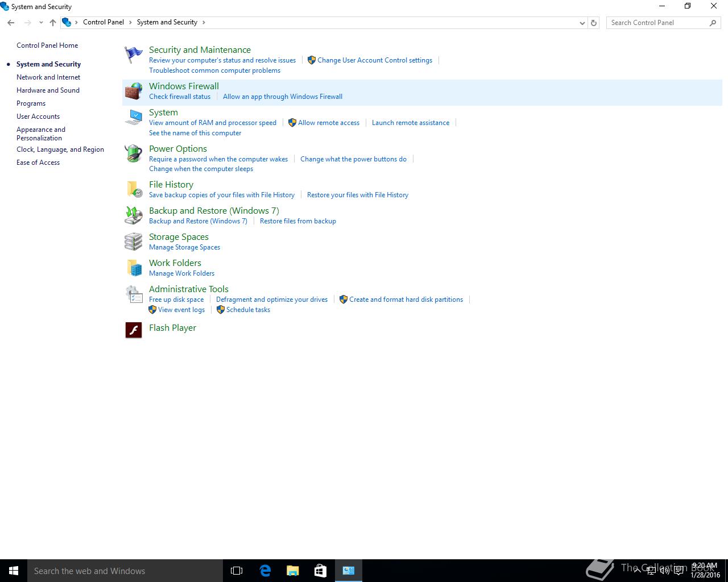Open the Windows Firewall heading link
Viewport: 728px width, 582px height.
184,86
